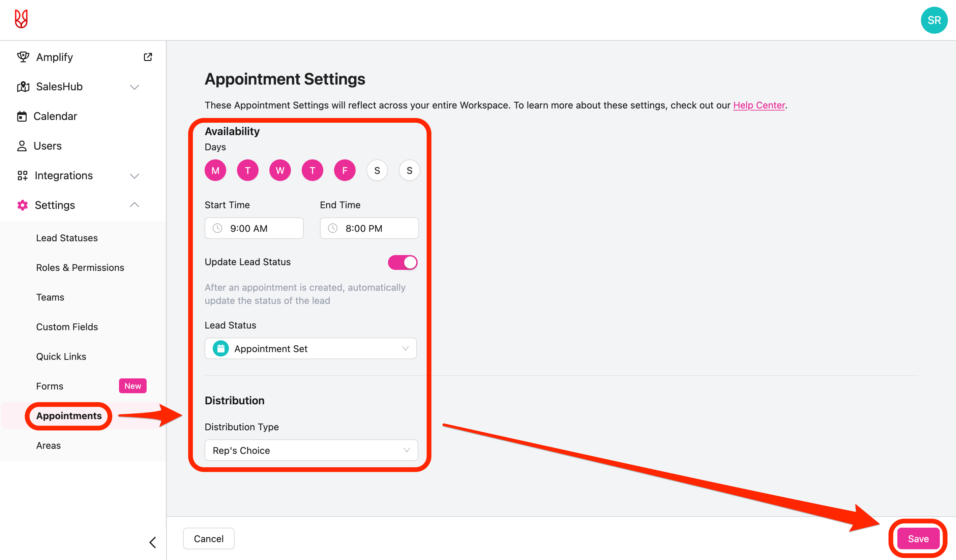
Task: Open the Roles & Permissions page
Action: [x=80, y=267]
